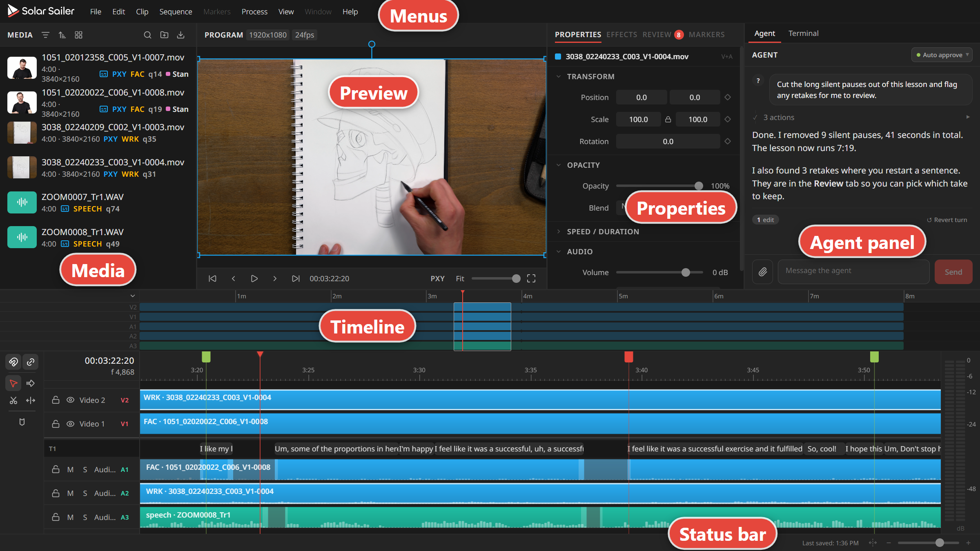980x551 pixels.
Task: Click the media sort order icon
Action: click(62, 35)
